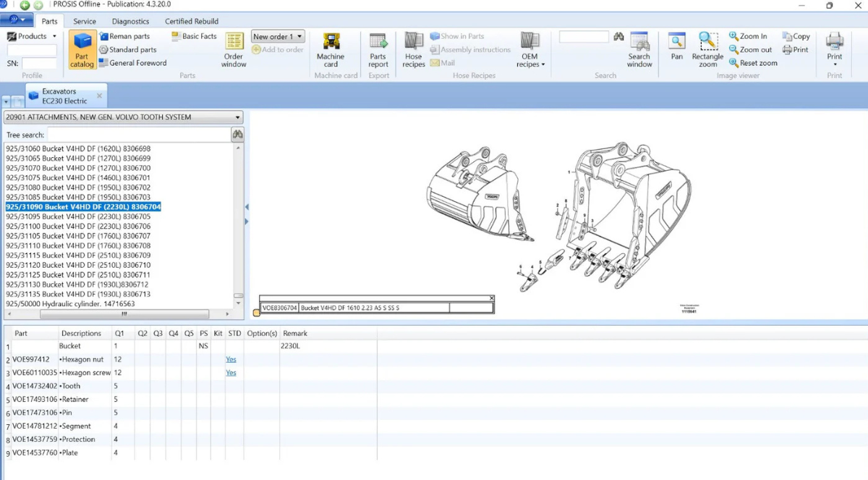Click the Tree search input field
This screenshot has width=868, height=480.
point(139,135)
